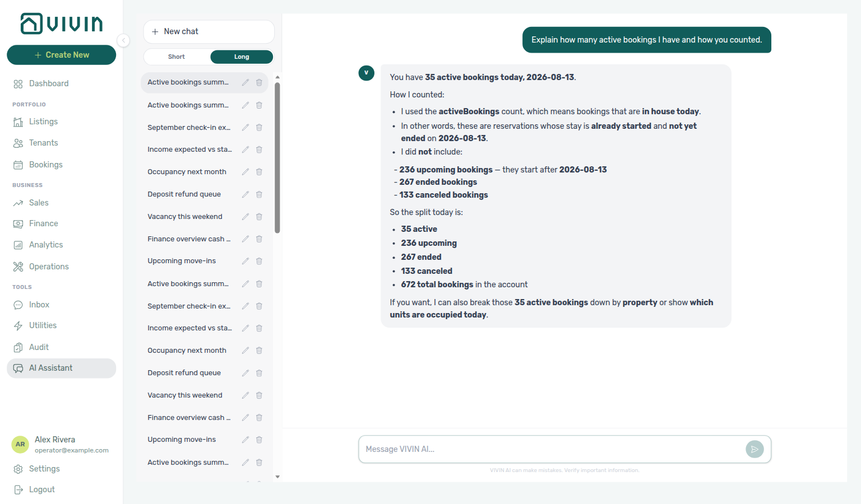Open the first September check-in chat

[188, 127]
